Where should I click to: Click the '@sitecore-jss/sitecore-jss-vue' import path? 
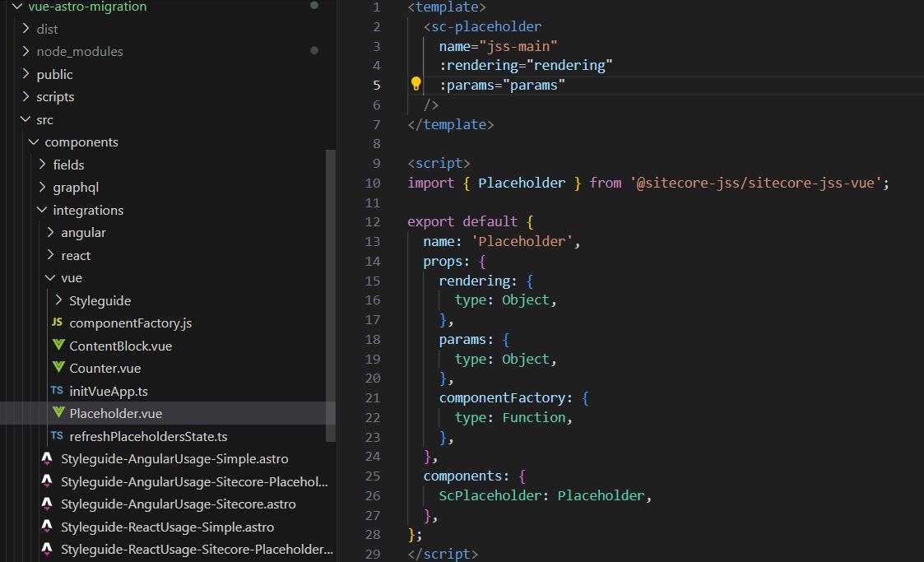(755, 183)
